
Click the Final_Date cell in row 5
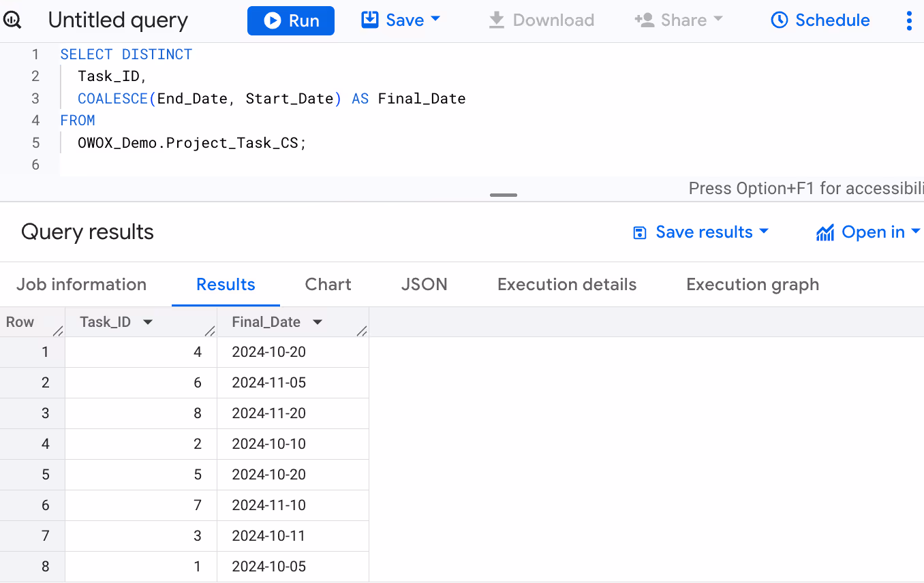[293, 475]
